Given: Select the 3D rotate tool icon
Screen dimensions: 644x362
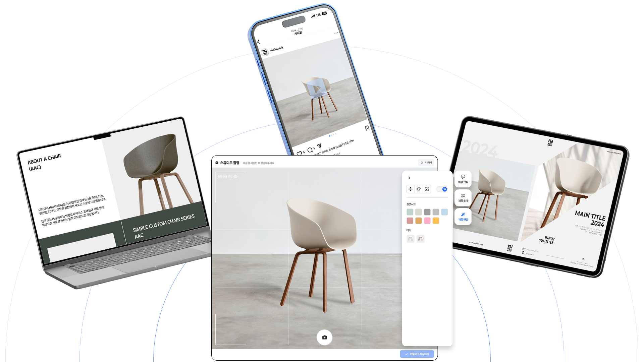Looking at the screenshot, I should pos(419,189).
